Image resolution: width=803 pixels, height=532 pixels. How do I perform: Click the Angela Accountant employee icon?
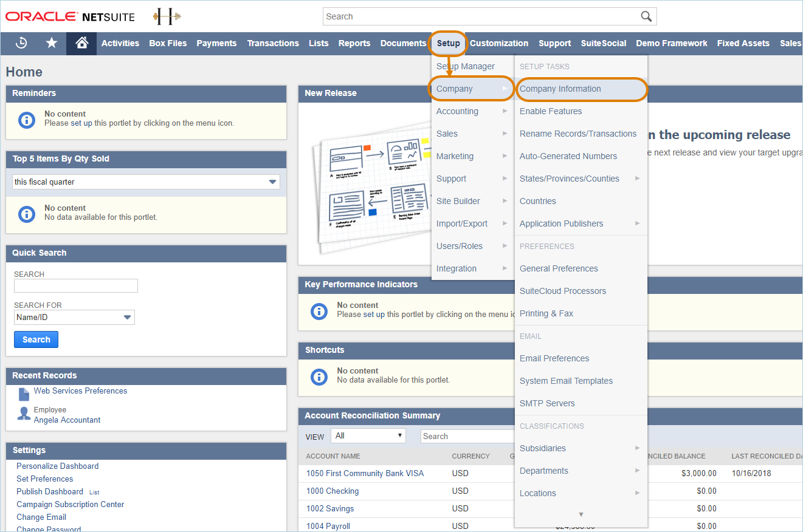pyautogui.click(x=24, y=414)
